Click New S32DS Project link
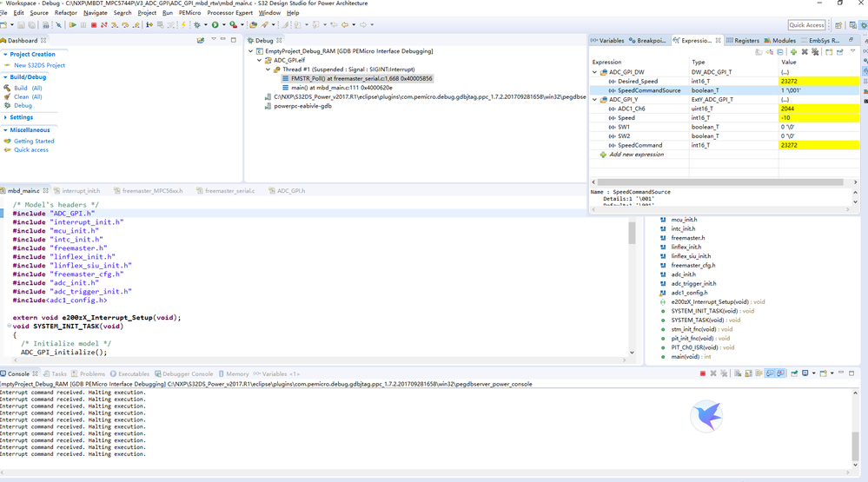Screen dimensions: 868x482 pyautogui.click(x=39, y=65)
